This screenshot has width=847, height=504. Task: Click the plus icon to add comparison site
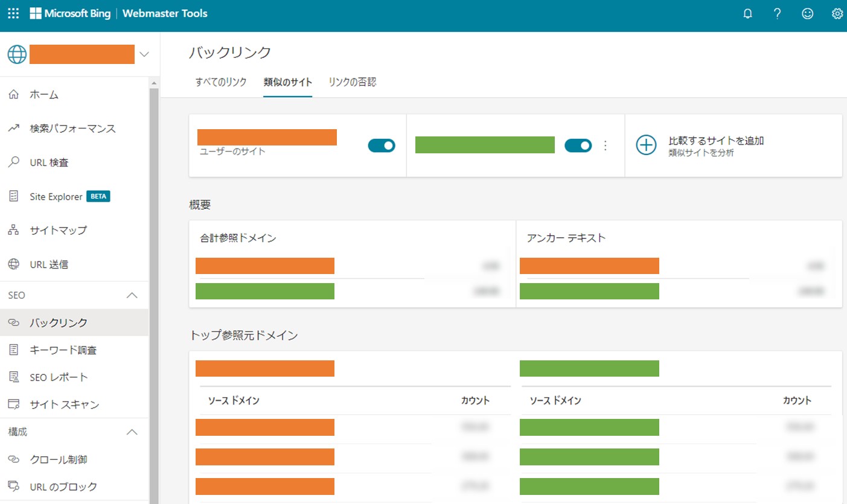[647, 145]
